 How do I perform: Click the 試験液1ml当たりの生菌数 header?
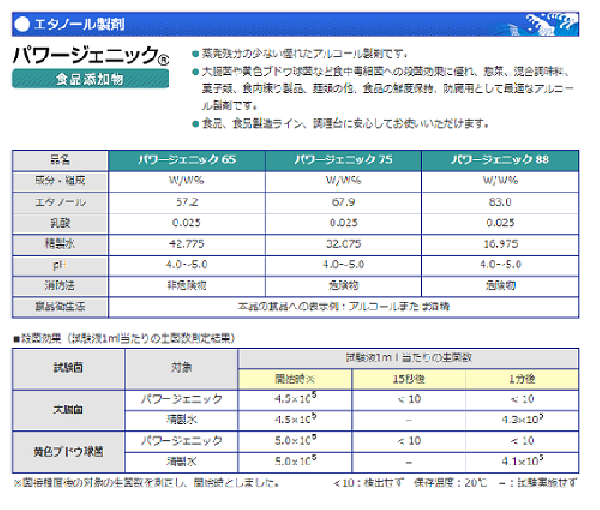(408, 358)
